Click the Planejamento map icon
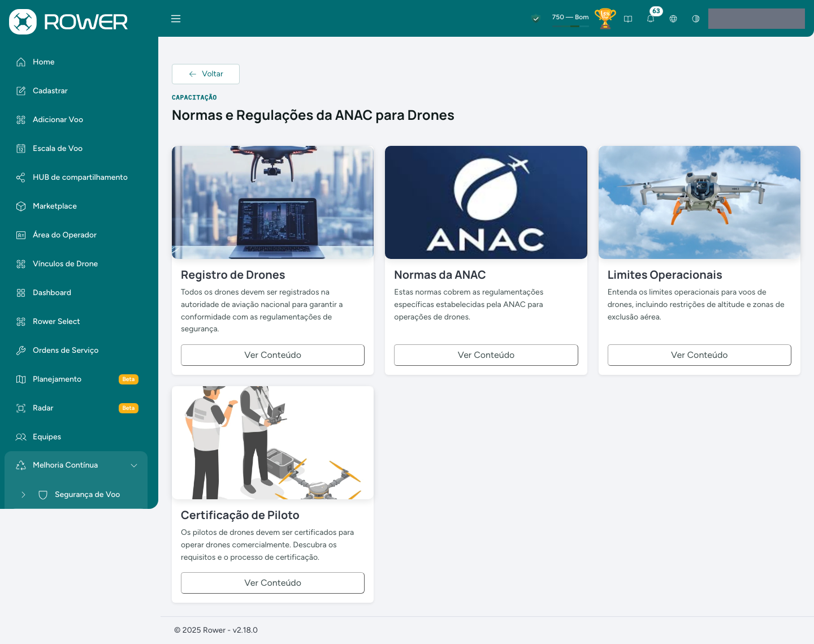 point(21,379)
